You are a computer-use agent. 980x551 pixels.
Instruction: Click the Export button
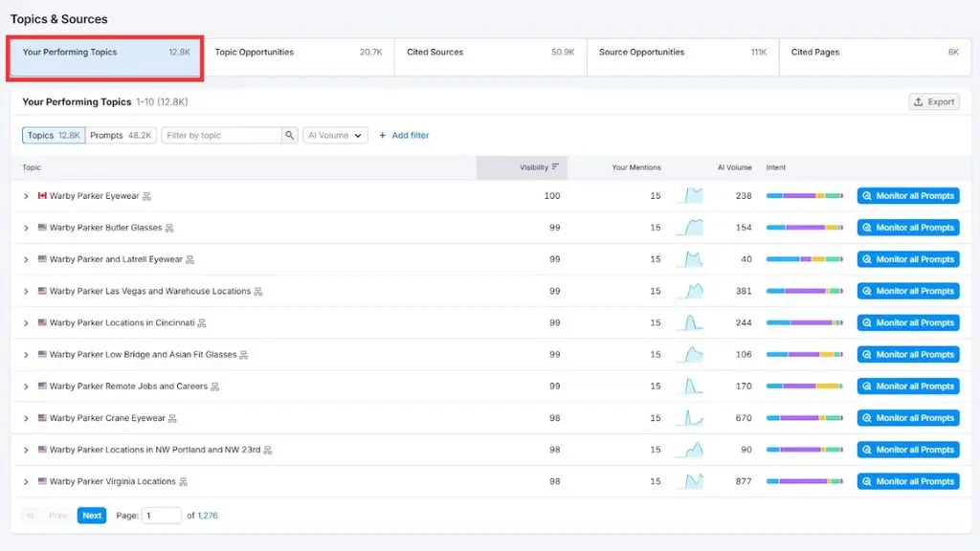click(x=934, y=101)
